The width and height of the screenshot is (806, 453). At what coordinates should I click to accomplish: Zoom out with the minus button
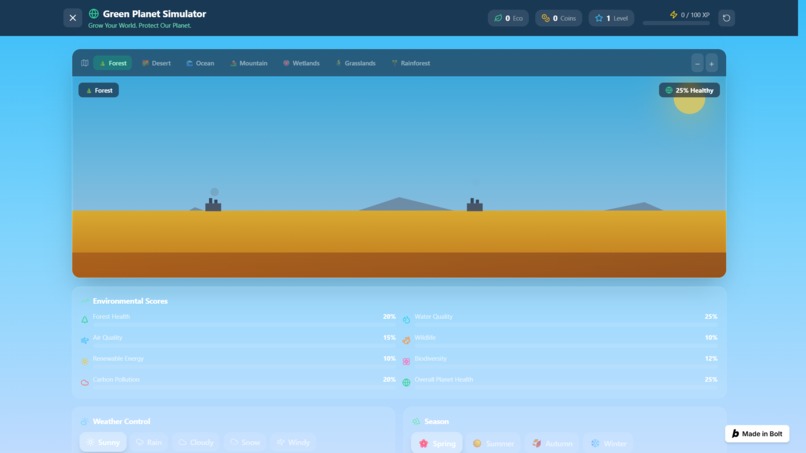point(697,63)
